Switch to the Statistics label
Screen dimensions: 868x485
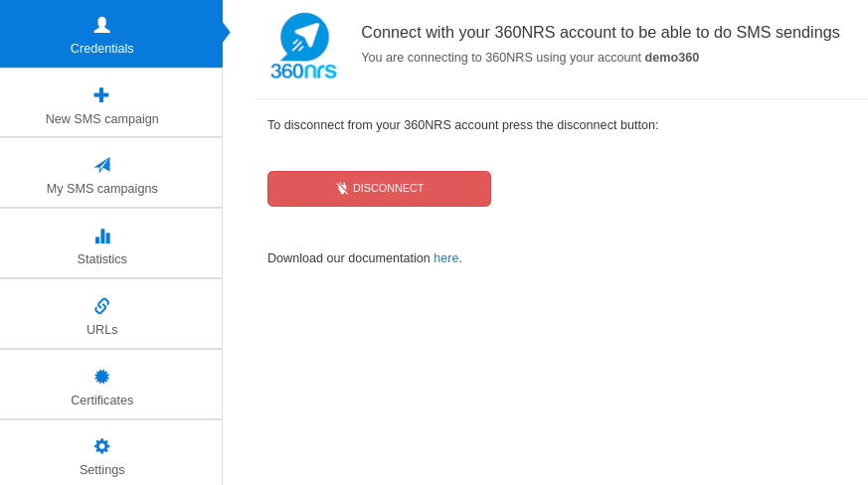[101, 259]
